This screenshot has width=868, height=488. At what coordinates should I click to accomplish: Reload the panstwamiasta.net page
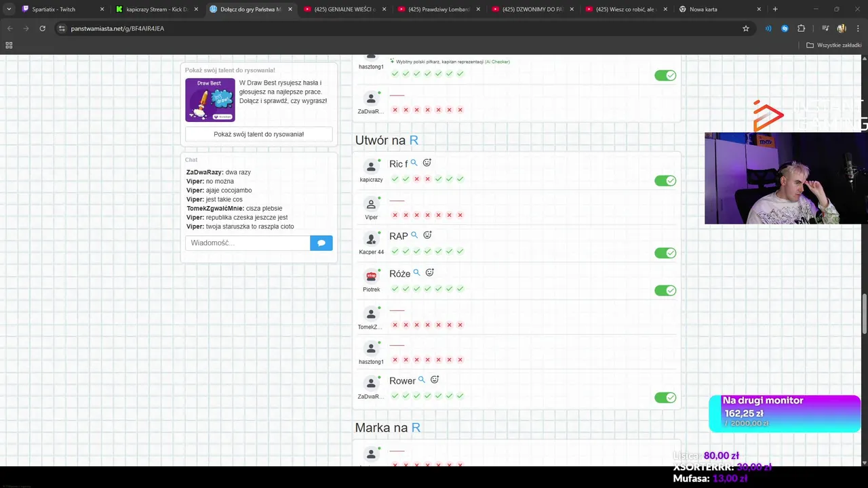coord(42,28)
